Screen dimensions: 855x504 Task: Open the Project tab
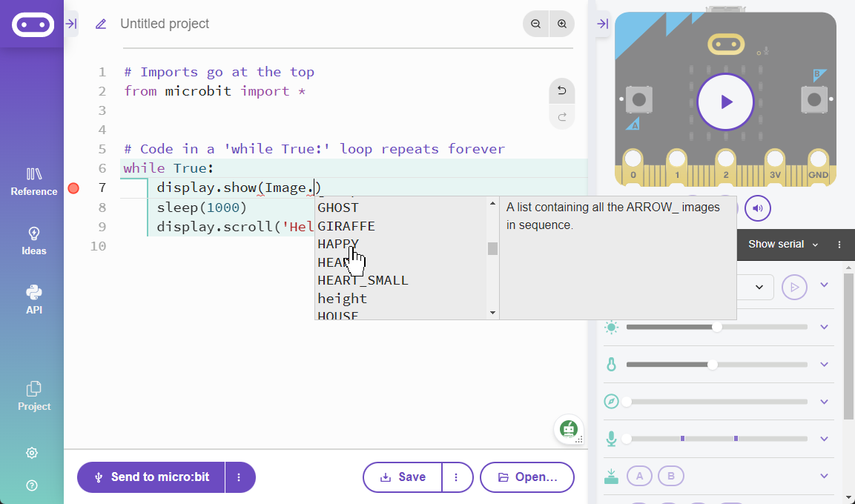pos(34,396)
